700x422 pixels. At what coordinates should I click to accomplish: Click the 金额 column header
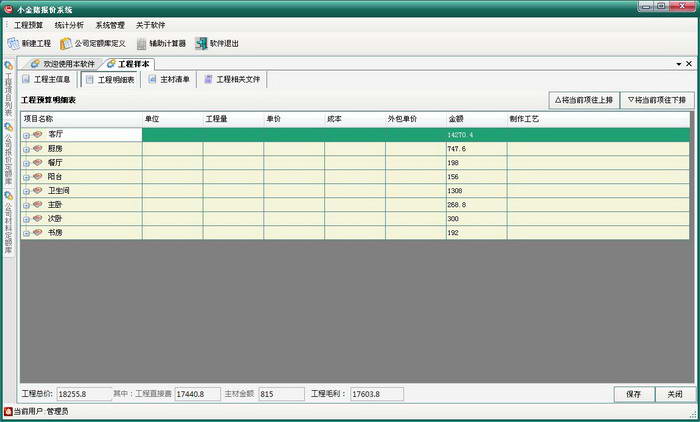point(476,119)
